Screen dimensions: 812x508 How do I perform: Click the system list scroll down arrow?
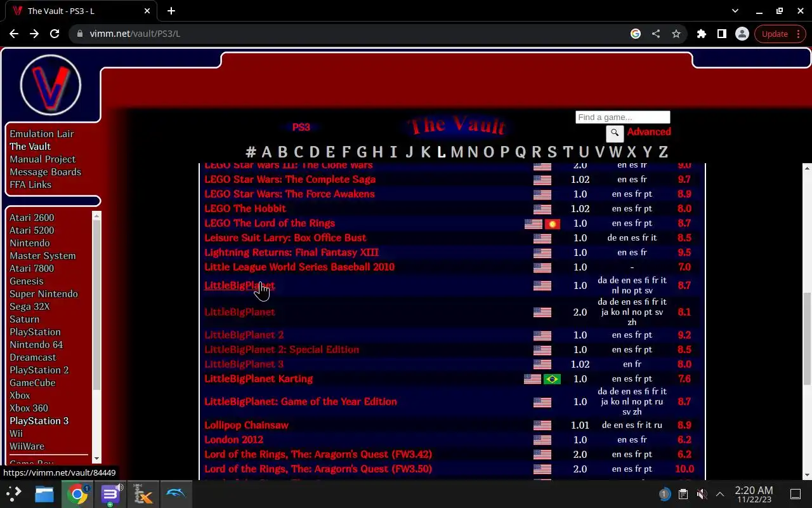(96, 459)
